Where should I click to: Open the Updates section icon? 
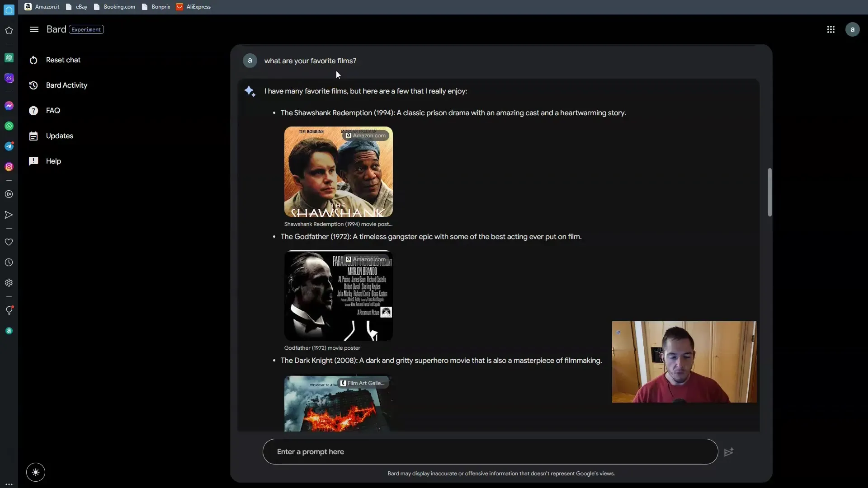[x=34, y=136]
